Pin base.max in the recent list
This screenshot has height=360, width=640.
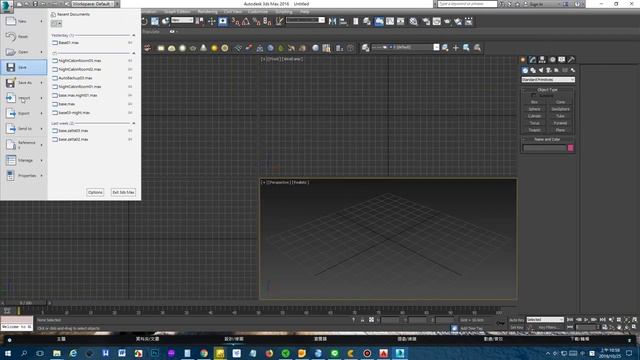point(130,104)
